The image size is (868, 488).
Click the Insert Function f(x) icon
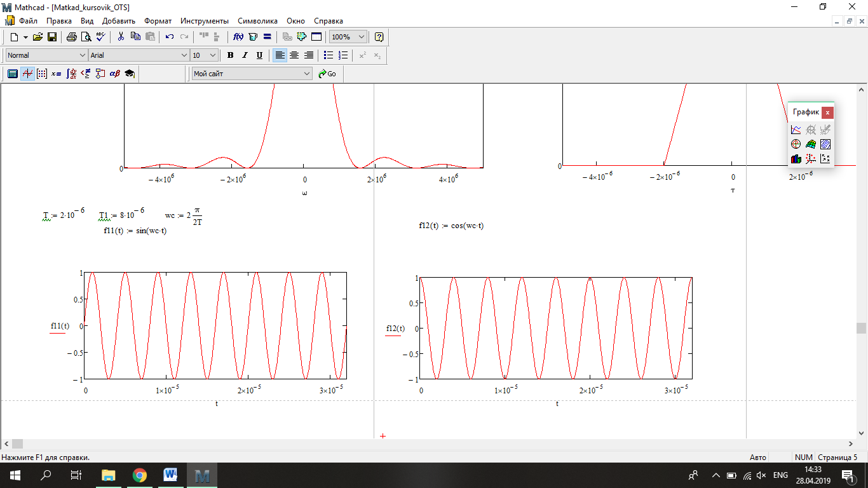[x=239, y=37]
